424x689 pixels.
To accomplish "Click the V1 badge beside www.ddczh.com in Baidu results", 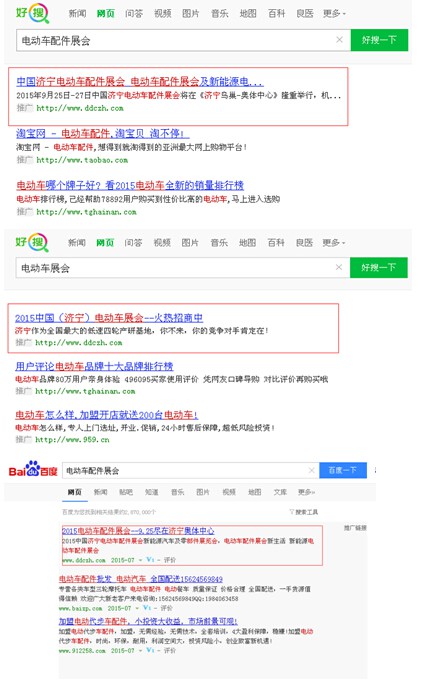I will [x=150, y=560].
